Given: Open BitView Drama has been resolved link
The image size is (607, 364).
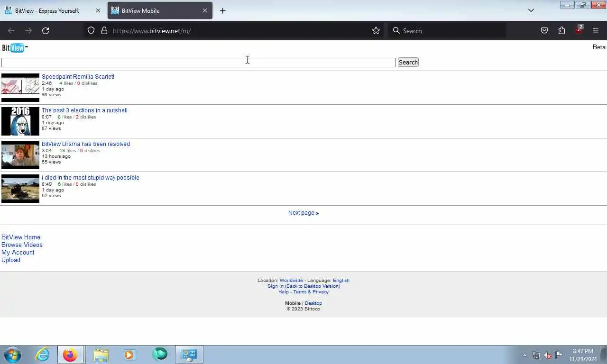Looking at the screenshot, I should click(x=86, y=144).
